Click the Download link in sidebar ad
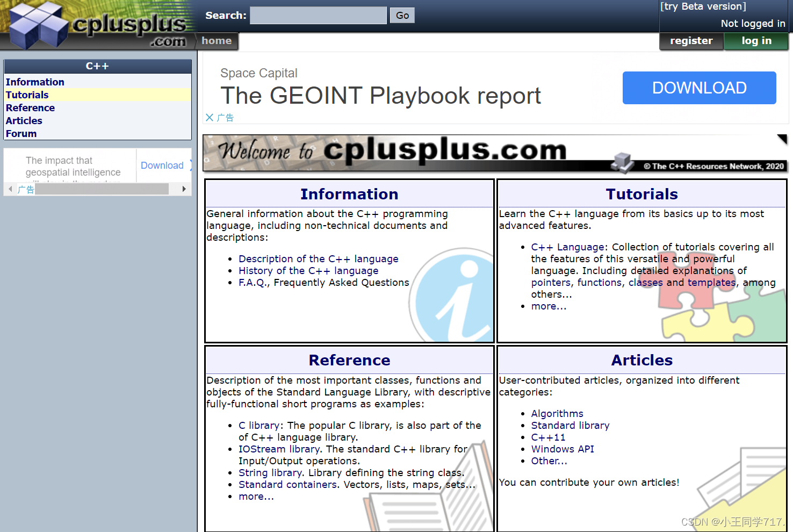Image resolution: width=793 pixels, height=532 pixels. click(162, 166)
